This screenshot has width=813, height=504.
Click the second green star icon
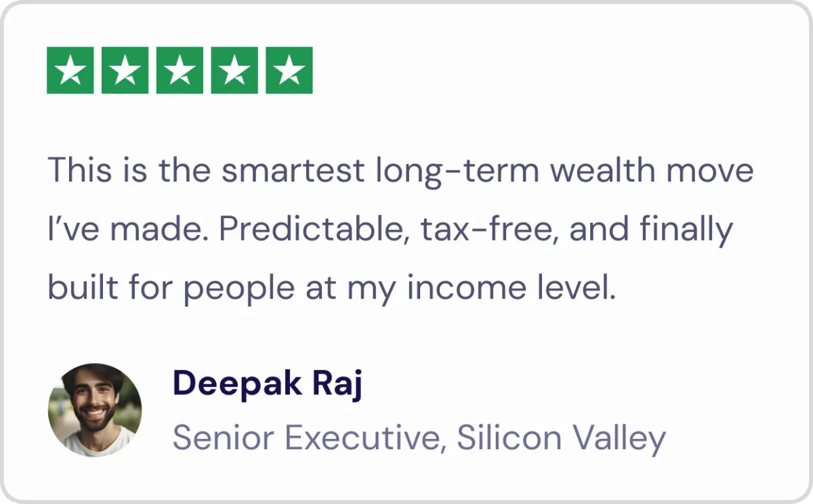[x=125, y=70]
